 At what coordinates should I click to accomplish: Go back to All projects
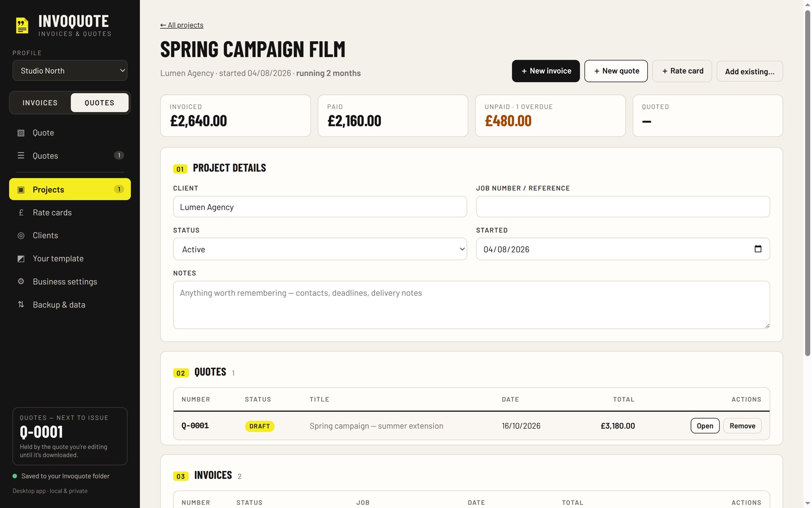point(182,25)
